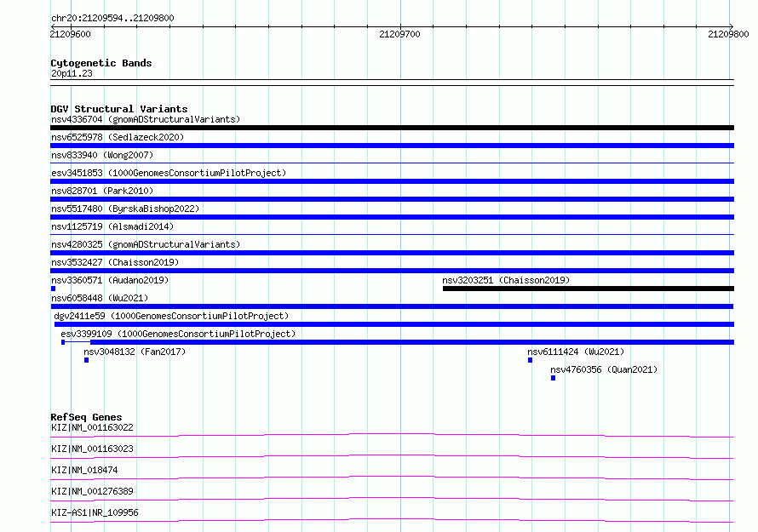The image size is (758, 532).
Task: Open variant nsv3203251 (Chaisson2019) label
Action: pos(506,280)
